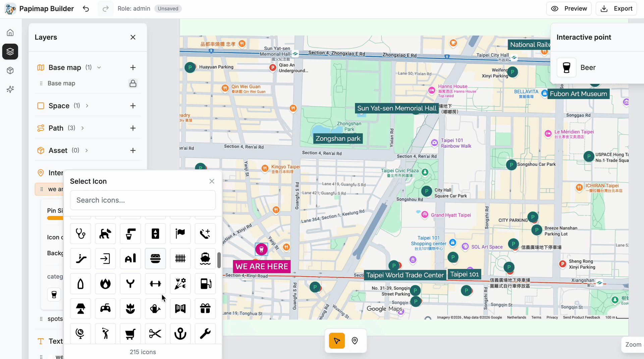This screenshot has width=644, height=359.
Task: Pick the scissors icon
Action: pyautogui.click(x=155, y=333)
